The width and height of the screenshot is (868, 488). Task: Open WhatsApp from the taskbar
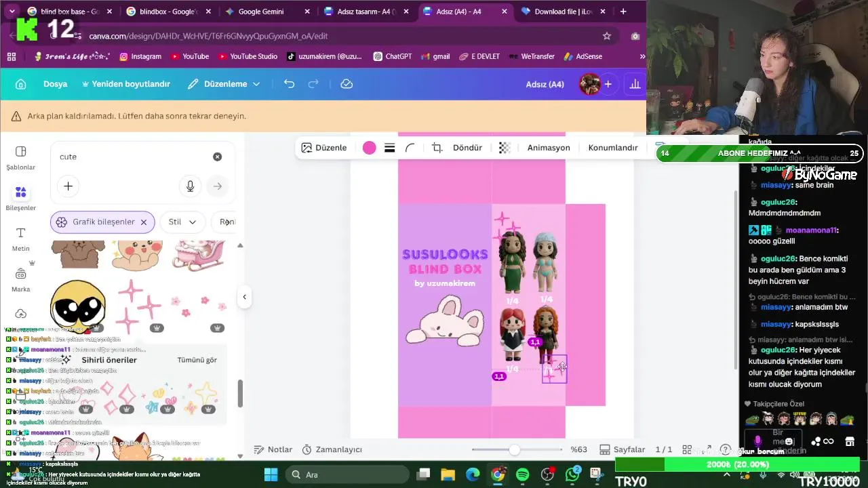click(572, 474)
